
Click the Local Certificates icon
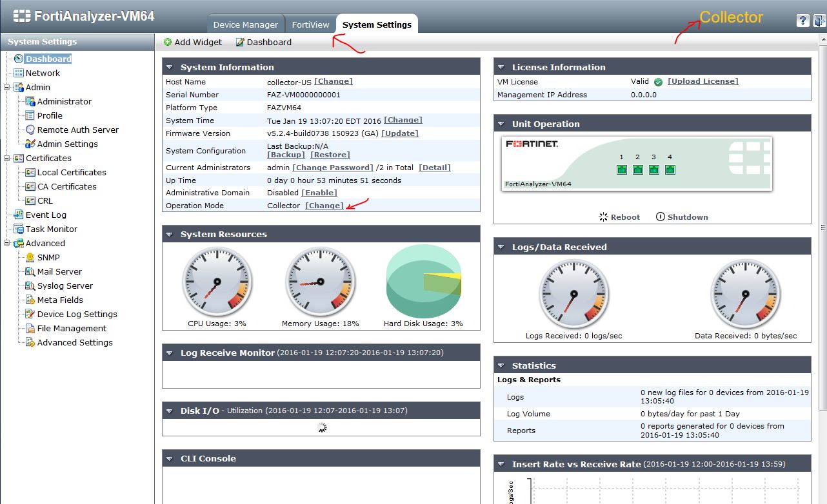click(30, 172)
